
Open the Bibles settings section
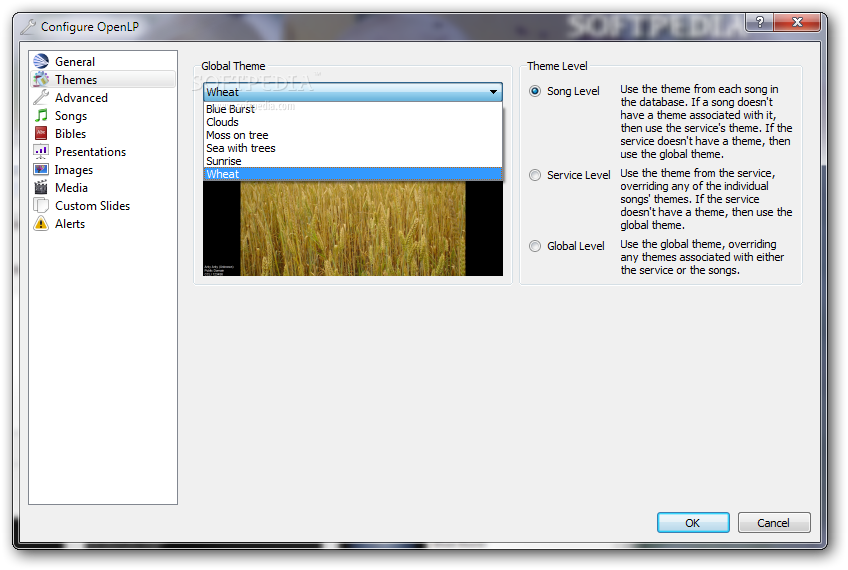103,134
